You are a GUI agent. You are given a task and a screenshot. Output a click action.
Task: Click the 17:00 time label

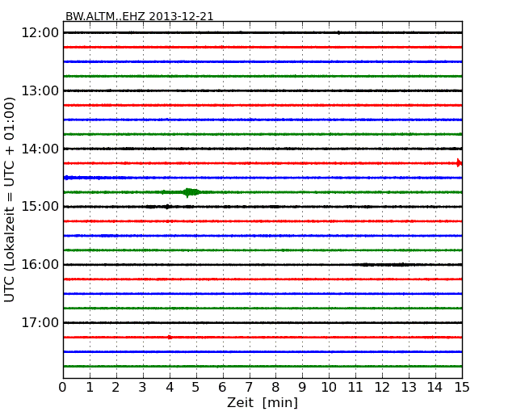40,322
